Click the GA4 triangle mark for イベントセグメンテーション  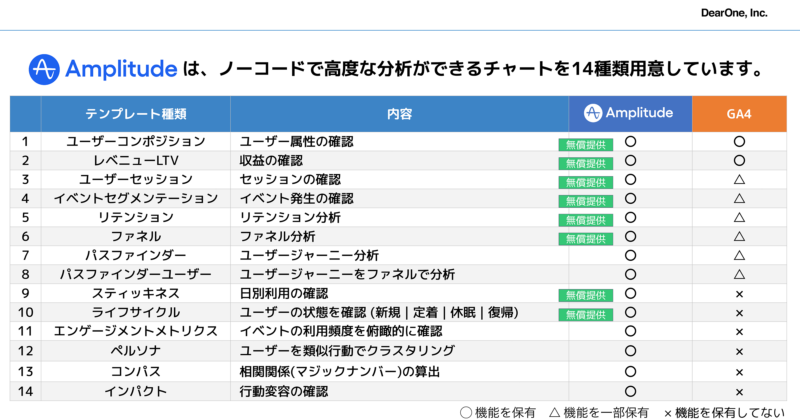click(739, 199)
